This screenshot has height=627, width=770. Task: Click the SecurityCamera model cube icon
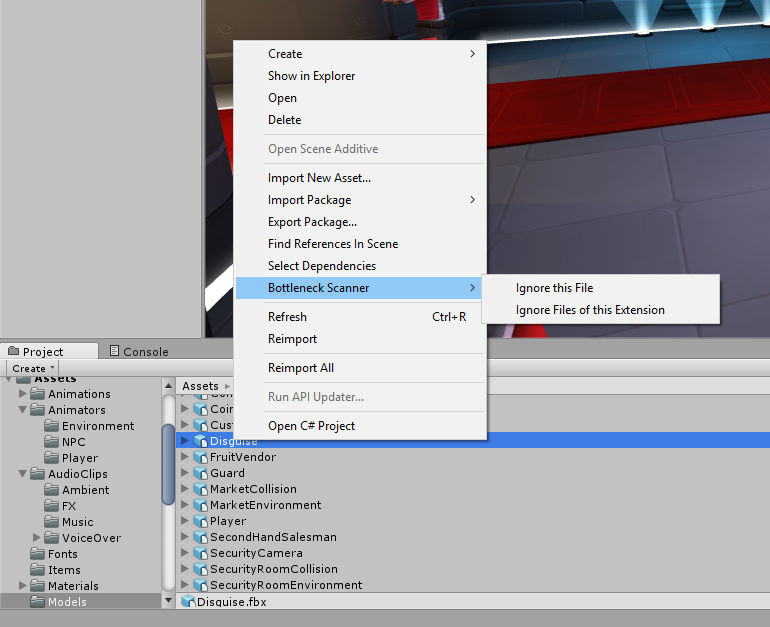click(x=200, y=553)
